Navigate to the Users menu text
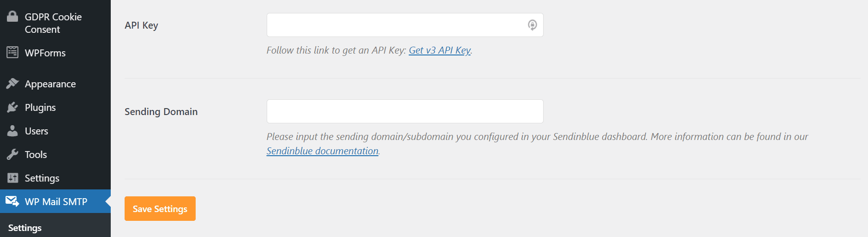Image resolution: width=868 pixels, height=237 pixels. (36, 131)
